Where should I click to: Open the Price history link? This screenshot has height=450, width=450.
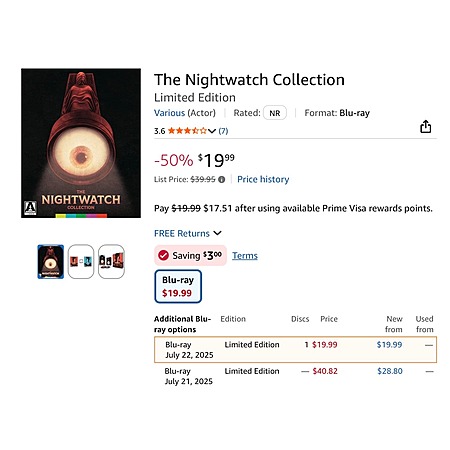pos(263,179)
